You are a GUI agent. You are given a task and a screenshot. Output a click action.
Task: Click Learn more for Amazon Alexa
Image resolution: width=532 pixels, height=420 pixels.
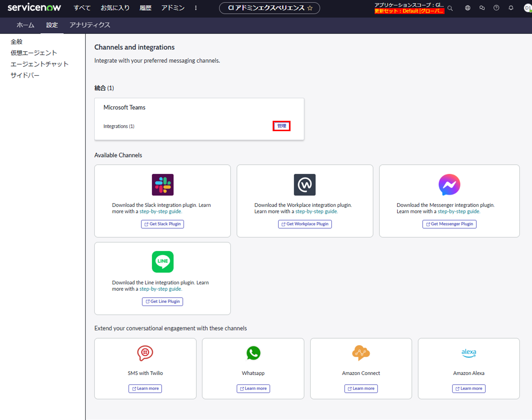(x=469, y=389)
